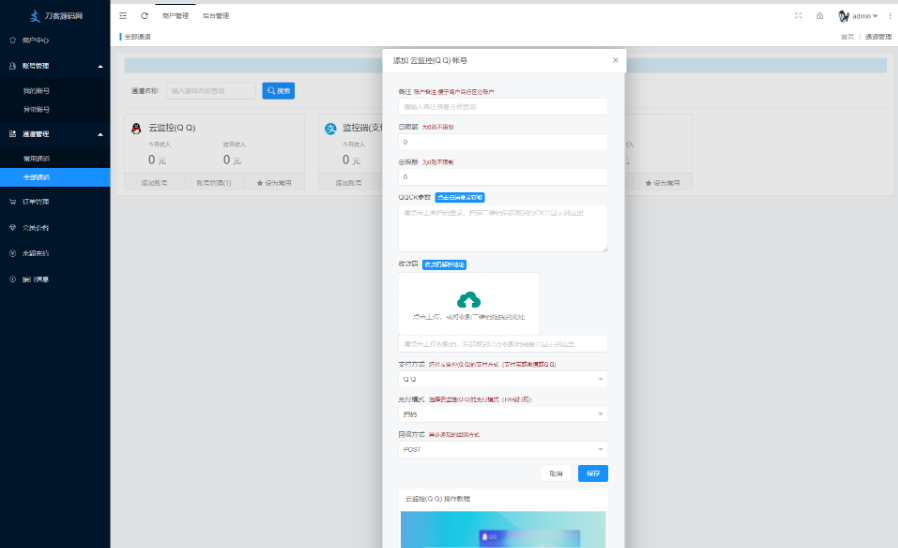The image size is (898, 548).
Task: Click the blue 保存 save button
Action: click(x=593, y=474)
